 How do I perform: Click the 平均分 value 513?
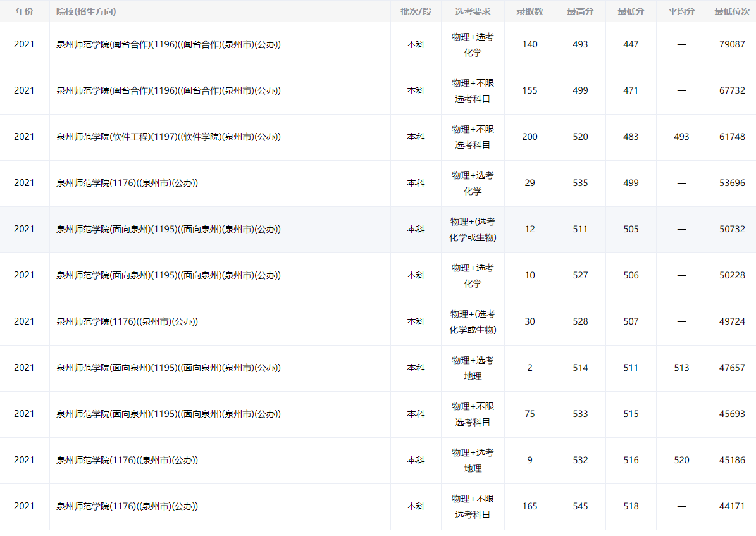click(x=681, y=368)
